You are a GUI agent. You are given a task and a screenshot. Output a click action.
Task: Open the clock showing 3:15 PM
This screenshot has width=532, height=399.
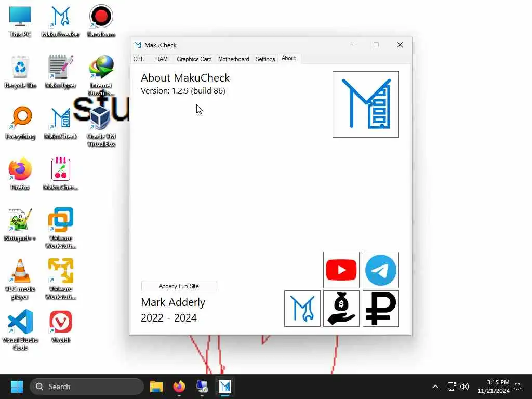(494, 387)
